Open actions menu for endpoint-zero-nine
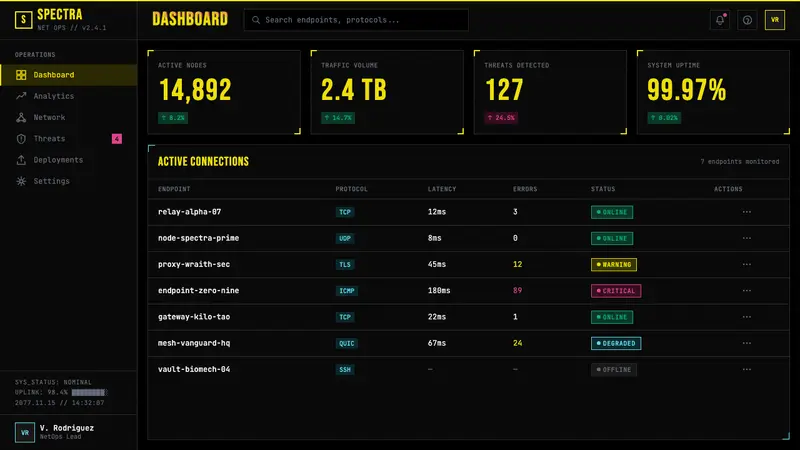Image resolution: width=800 pixels, height=450 pixels. (x=747, y=291)
